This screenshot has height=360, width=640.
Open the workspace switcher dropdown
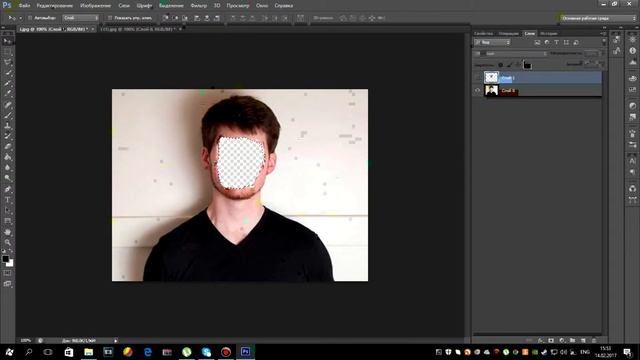click(598, 18)
